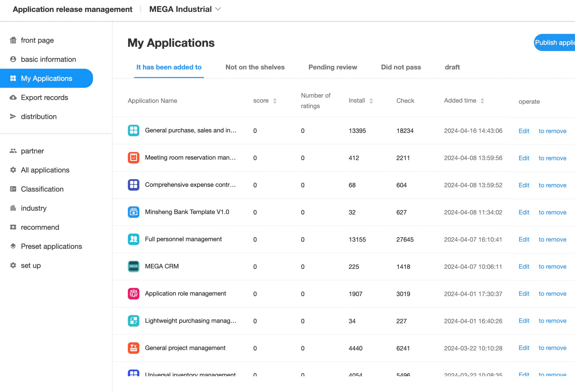Sort table by score column
575x392 pixels.
(275, 101)
